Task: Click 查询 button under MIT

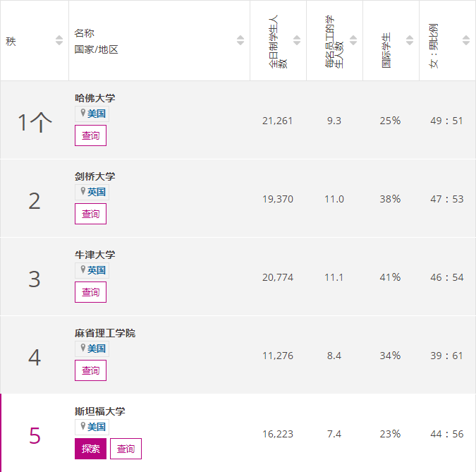Action: coord(90,370)
